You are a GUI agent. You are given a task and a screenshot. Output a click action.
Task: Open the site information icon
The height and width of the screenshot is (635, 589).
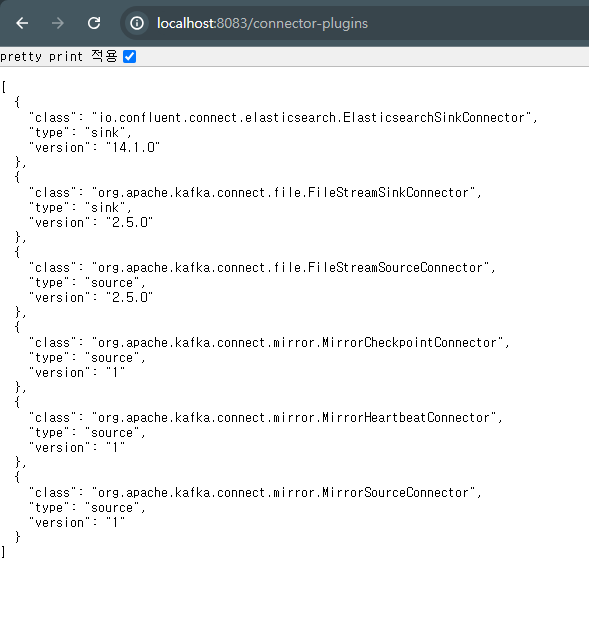point(137,23)
